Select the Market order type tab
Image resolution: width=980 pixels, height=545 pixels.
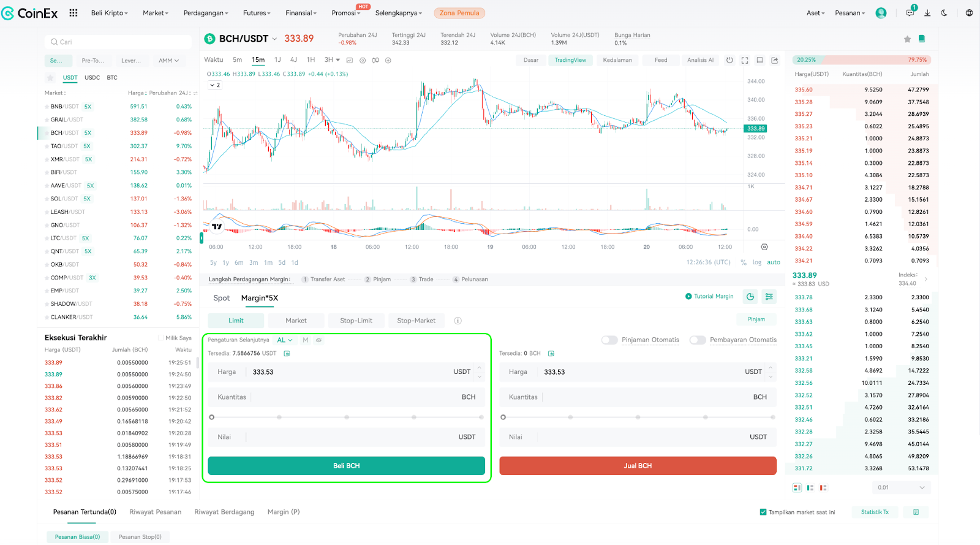[x=296, y=321]
